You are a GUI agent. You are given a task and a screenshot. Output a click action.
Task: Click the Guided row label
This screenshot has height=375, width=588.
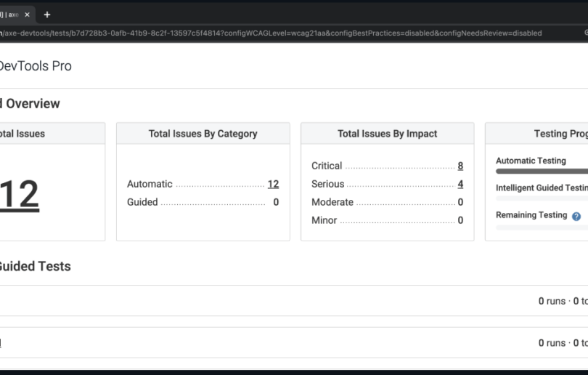pyautogui.click(x=142, y=202)
